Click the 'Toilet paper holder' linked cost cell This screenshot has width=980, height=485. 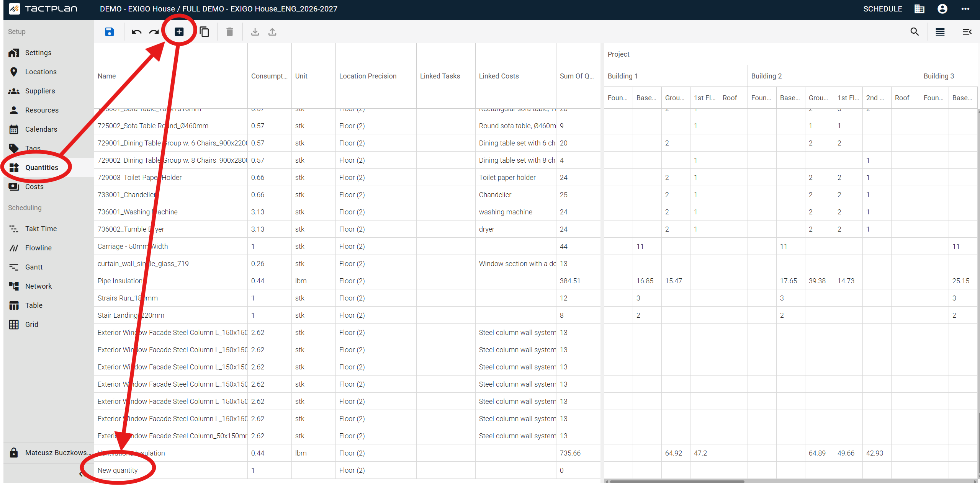click(515, 178)
